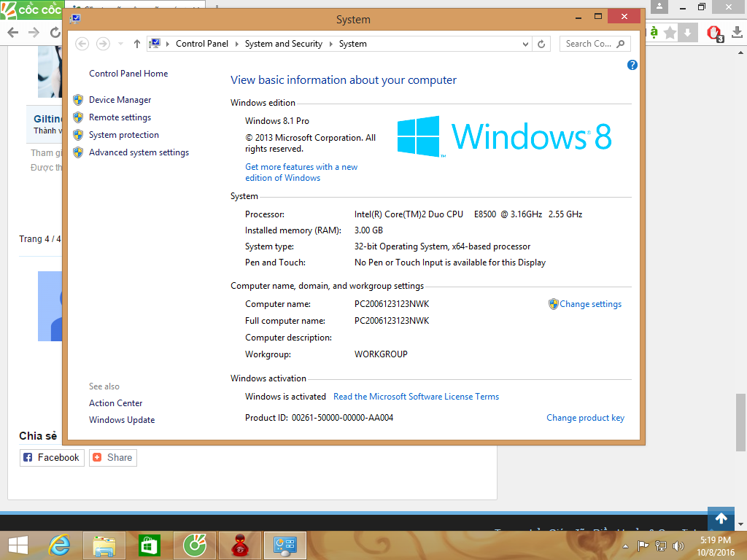Click the System window Forward arrow
Viewport: 747px width, 560px height.
[x=103, y=44]
